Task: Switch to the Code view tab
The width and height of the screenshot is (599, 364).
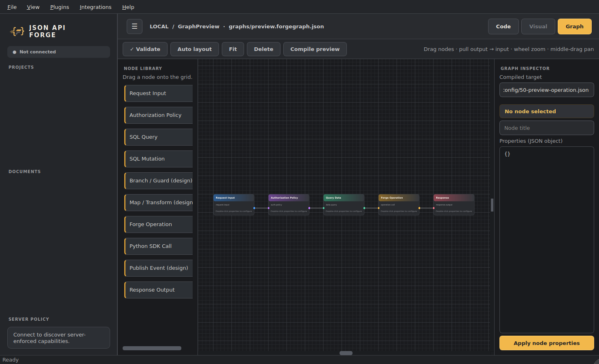Action: pyautogui.click(x=503, y=26)
